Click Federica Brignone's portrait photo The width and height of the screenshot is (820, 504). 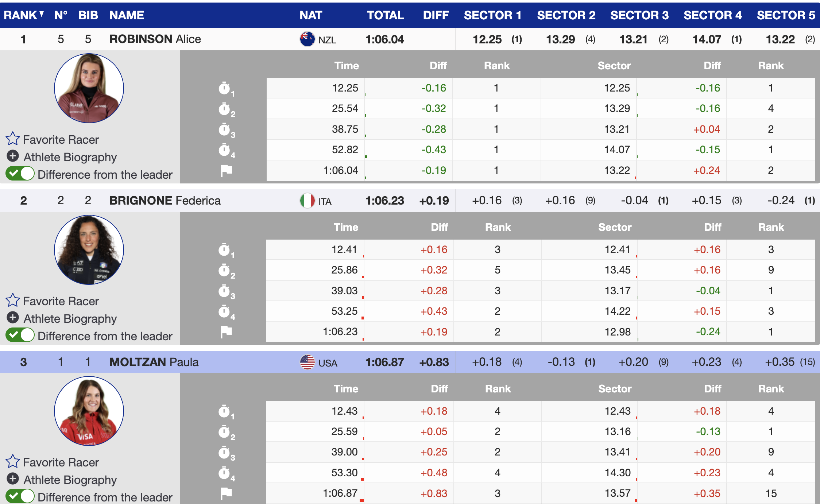coord(89,250)
